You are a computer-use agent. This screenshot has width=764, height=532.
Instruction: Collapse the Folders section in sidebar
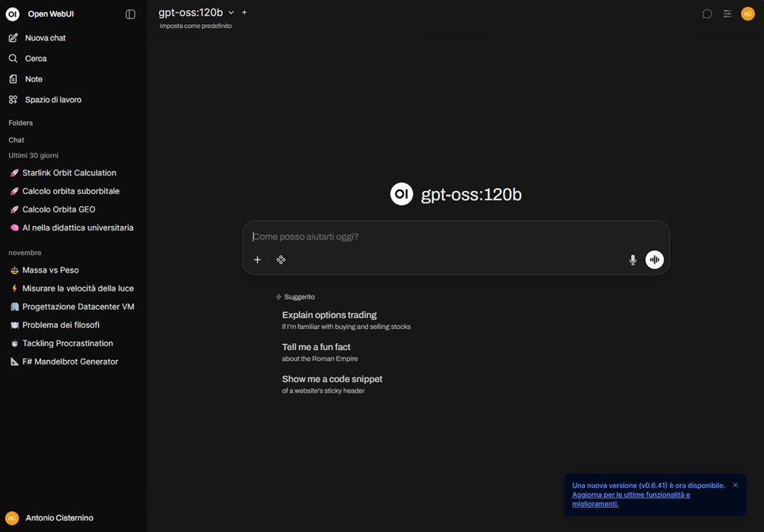coord(21,123)
